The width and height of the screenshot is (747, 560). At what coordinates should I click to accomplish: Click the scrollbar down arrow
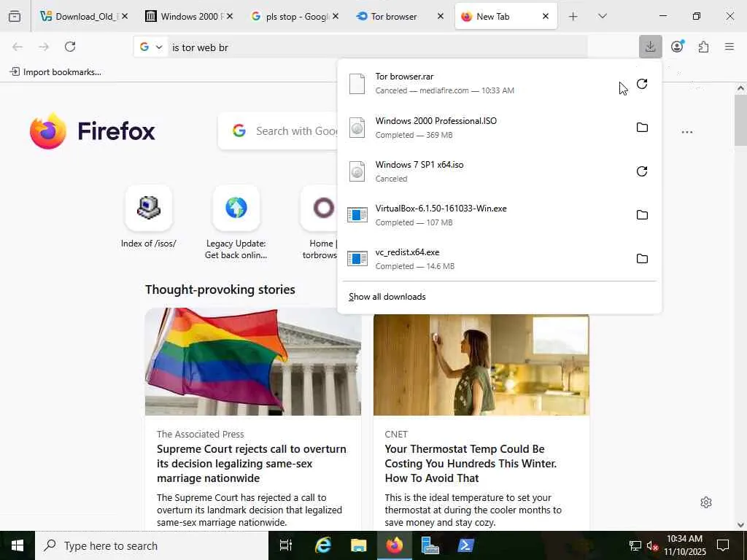click(740, 524)
